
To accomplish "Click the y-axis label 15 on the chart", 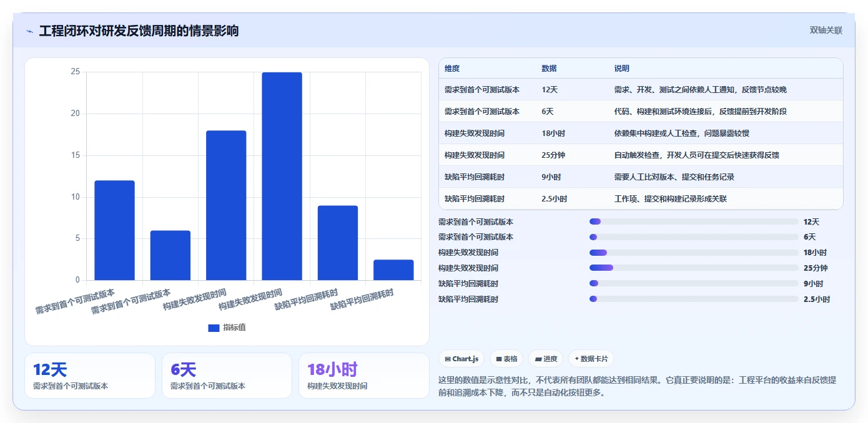I will (x=76, y=155).
